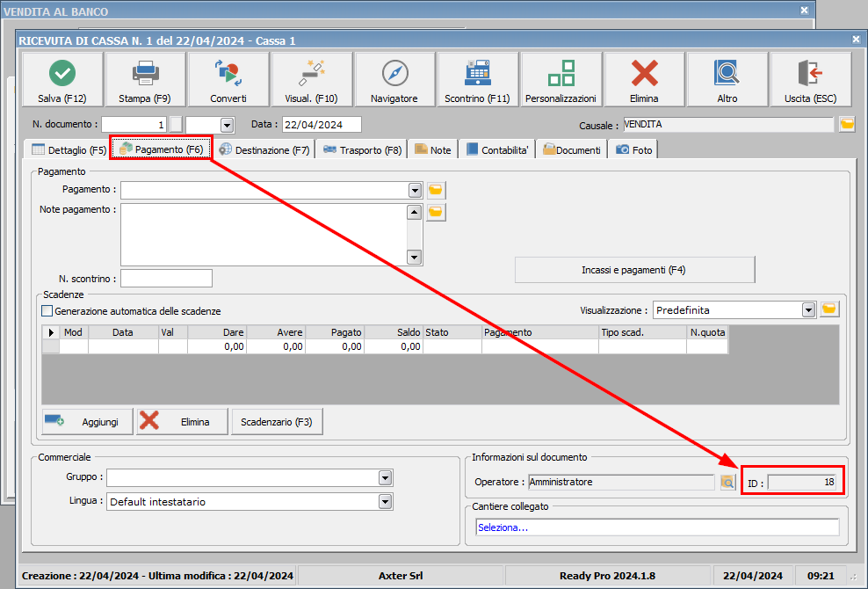The height and width of the screenshot is (589, 868).
Task: Save the receipt with Salva (F12)
Action: tap(62, 79)
